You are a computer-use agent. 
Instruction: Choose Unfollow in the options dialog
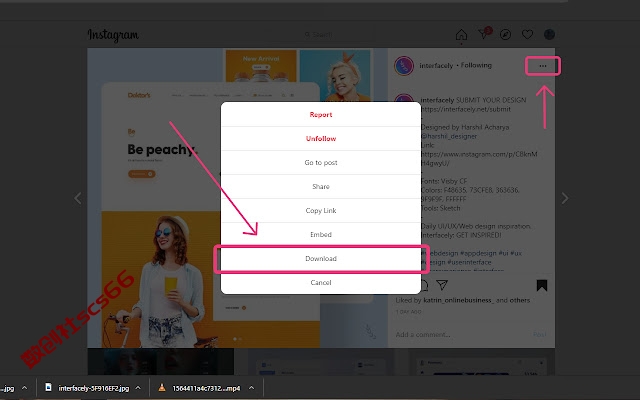click(321, 138)
